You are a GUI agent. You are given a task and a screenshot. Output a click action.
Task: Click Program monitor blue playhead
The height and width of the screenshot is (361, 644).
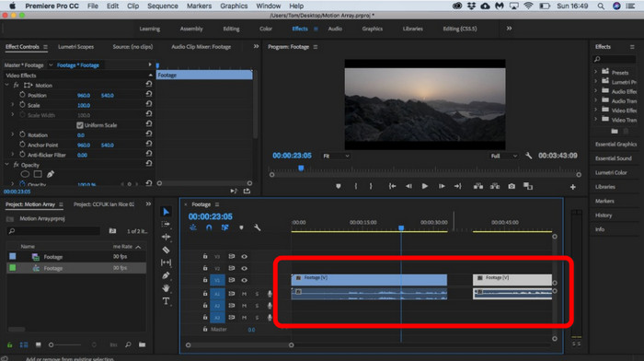[301, 169]
